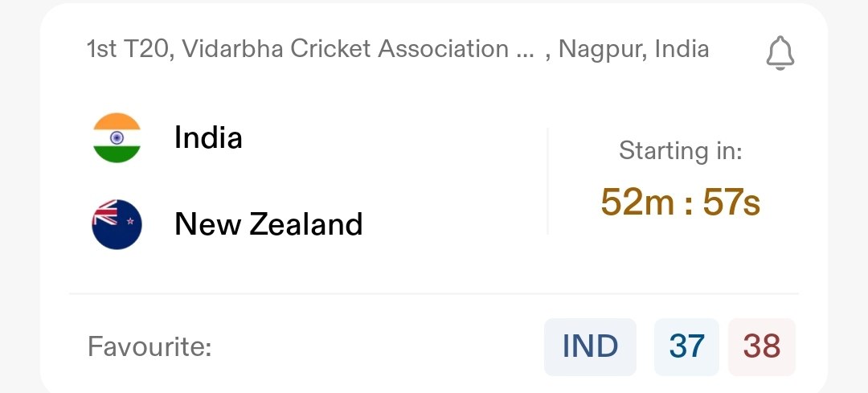Click the "Starting in:" label
Viewport: 868px width, 393px height.
point(680,151)
